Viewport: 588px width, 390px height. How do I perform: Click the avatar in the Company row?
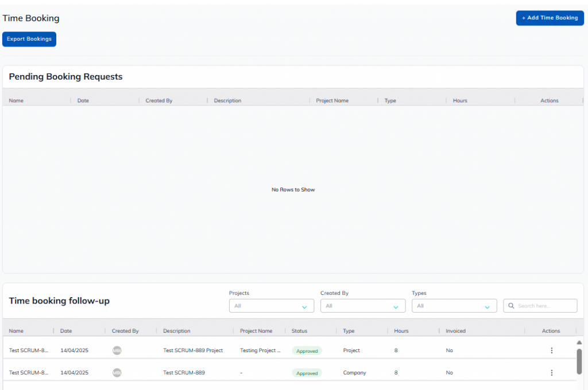117,373
